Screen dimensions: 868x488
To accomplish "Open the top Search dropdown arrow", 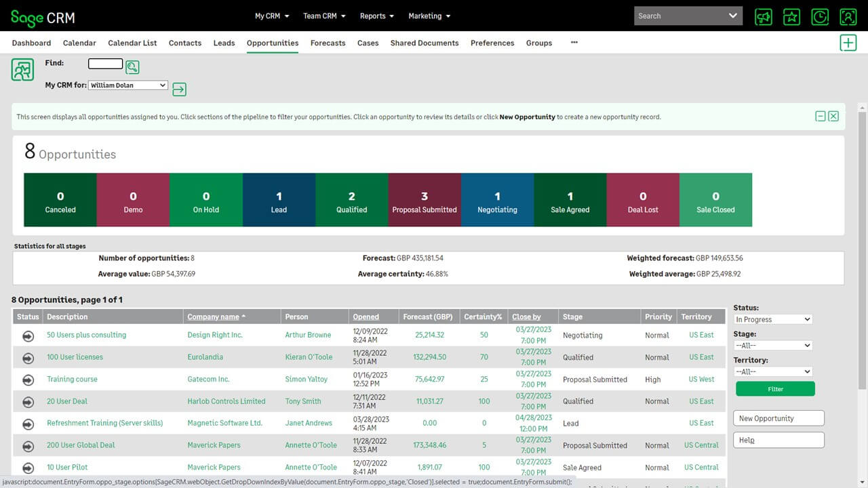I will coord(732,16).
